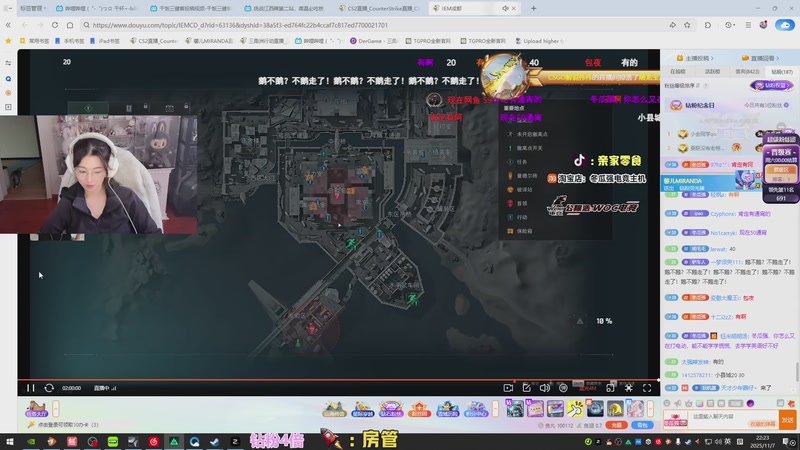Open Steam from the taskbar
Viewport: 800px width, 450px height.
215,441
